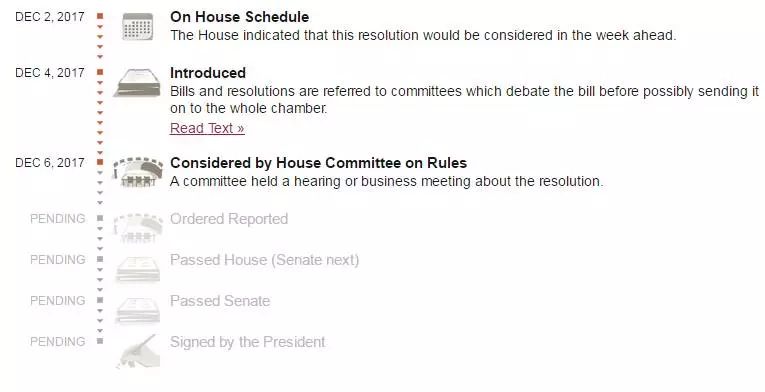Click the Dec 6, 2017 timeline marker square
Viewport: 765px width, 392px height.
100,162
